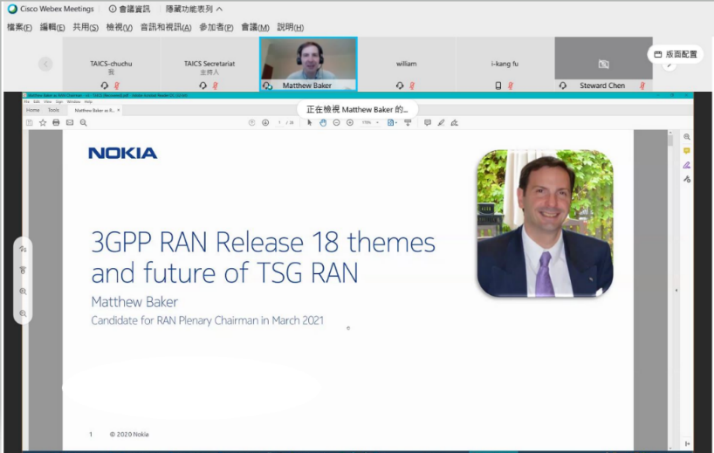Click the presenter portrait photo on slide
The height and width of the screenshot is (453, 714).
coord(545,223)
